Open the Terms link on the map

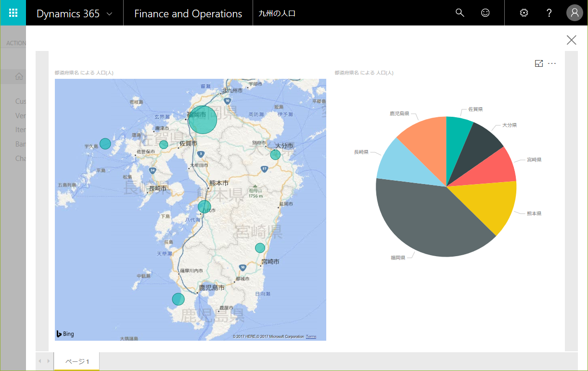311,336
